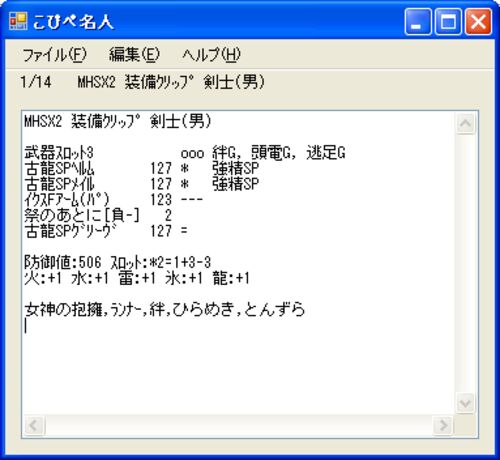Click the 女神の抱擁 skills line

pos(165,310)
